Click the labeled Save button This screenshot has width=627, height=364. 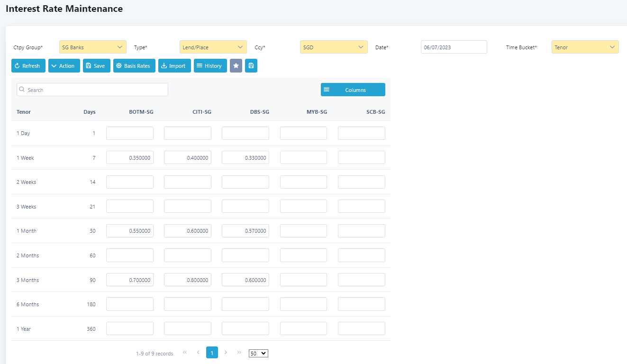tap(96, 66)
